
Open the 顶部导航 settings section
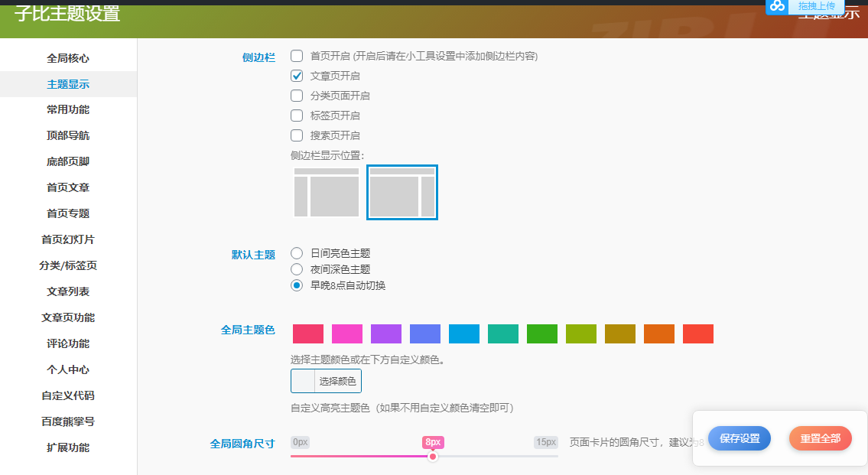click(67, 135)
